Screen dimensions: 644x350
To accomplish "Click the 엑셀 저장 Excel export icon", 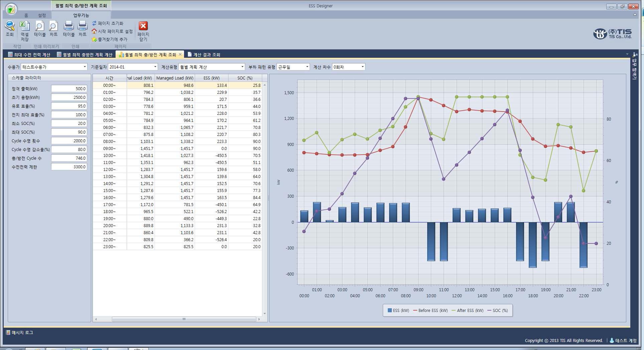I will coord(24,26).
